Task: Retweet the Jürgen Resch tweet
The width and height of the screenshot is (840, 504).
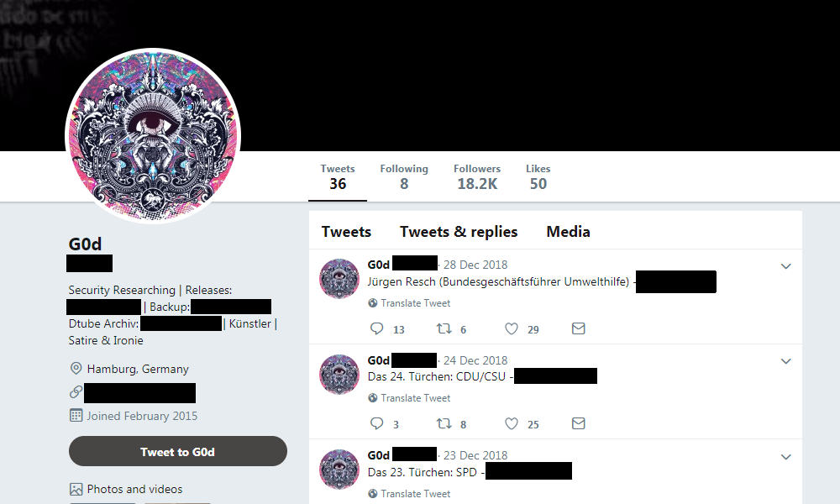Action: pyautogui.click(x=444, y=328)
